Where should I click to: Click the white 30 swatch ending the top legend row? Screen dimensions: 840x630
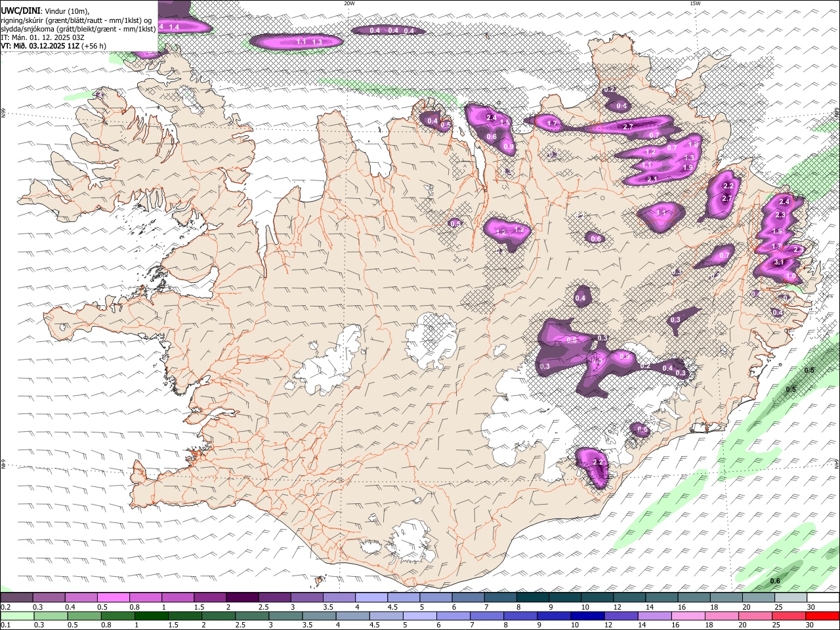(x=824, y=598)
